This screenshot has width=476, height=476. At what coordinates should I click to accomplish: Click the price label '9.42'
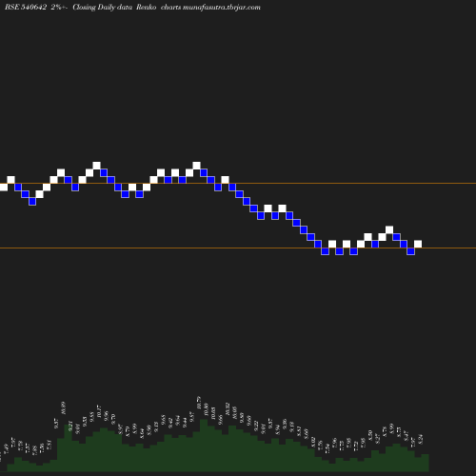click(170, 423)
